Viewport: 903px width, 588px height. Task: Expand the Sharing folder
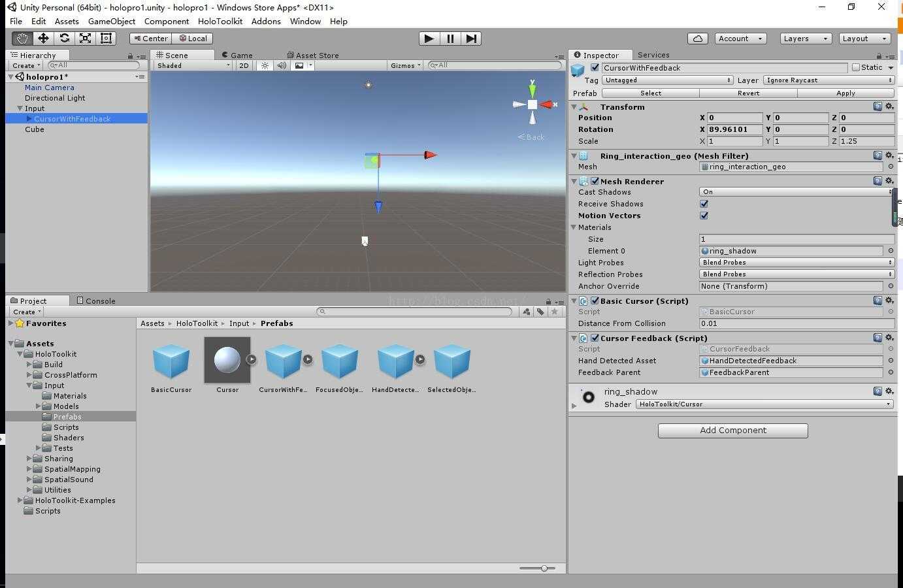click(x=29, y=459)
